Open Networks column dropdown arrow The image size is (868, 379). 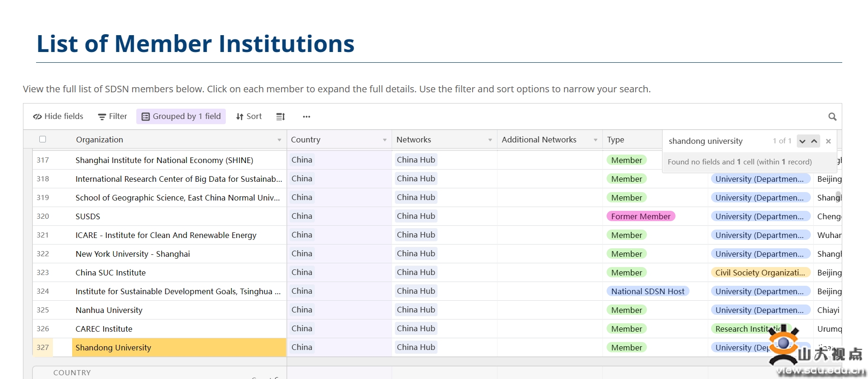(x=490, y=140)
